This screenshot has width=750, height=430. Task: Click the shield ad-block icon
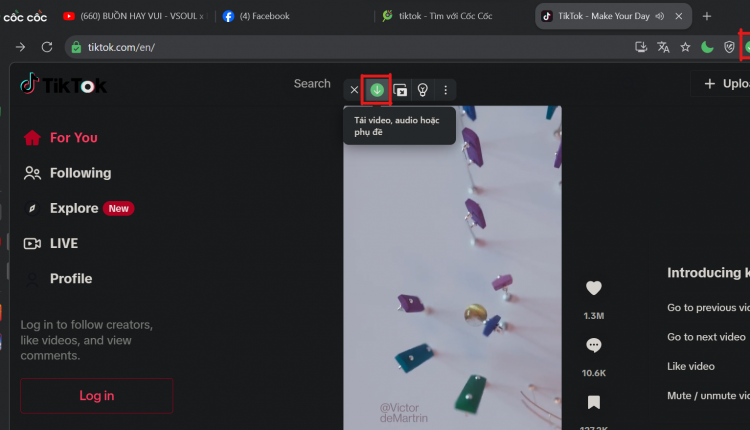pyautogui.click(x=729, y=47)
